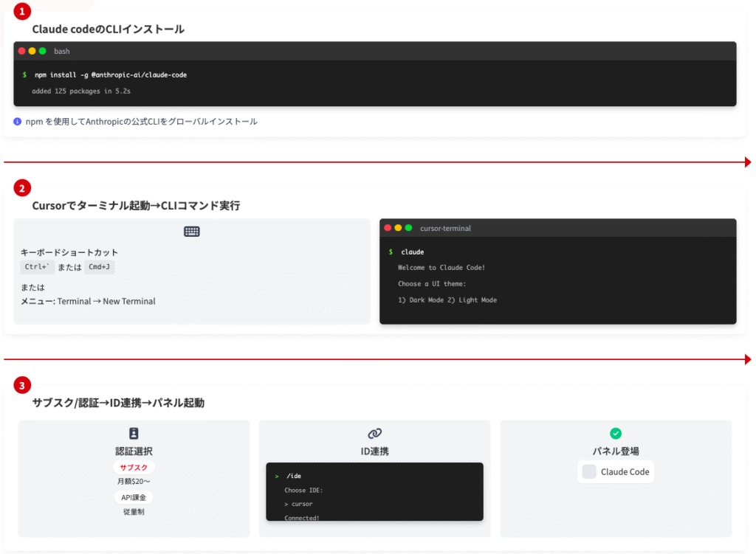Screen dimensions: 756x554
Task: Click 'Welcome to Claude Code!' line
Action: (441, 267)
